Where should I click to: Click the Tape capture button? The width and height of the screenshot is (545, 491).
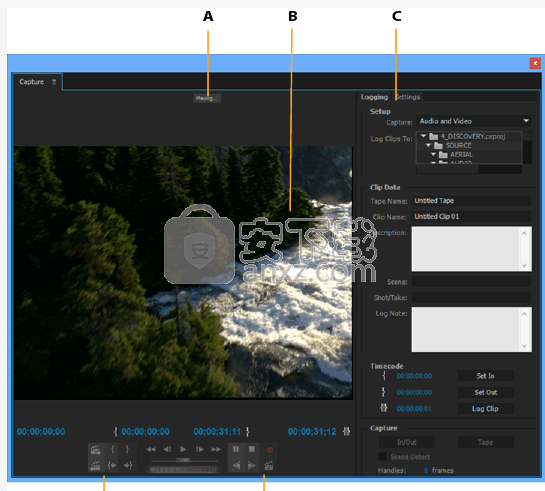click(485, 442)
